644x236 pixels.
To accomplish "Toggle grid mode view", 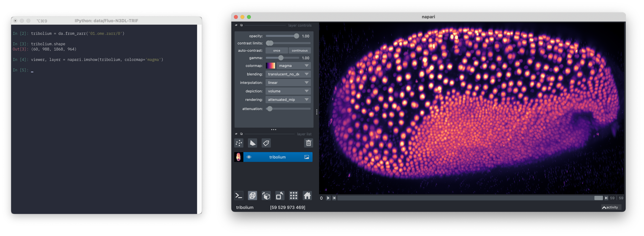I will tap(293, 195).
